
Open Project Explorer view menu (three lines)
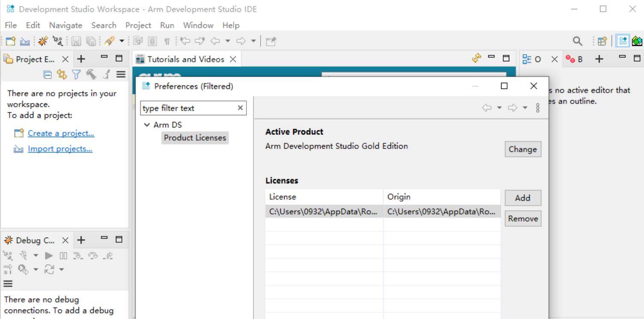pos(121,74)
